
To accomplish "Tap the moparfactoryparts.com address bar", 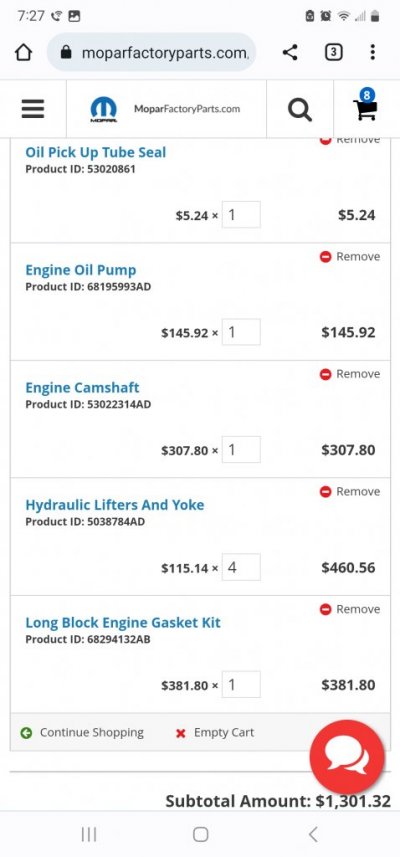I will pos(151,52).
